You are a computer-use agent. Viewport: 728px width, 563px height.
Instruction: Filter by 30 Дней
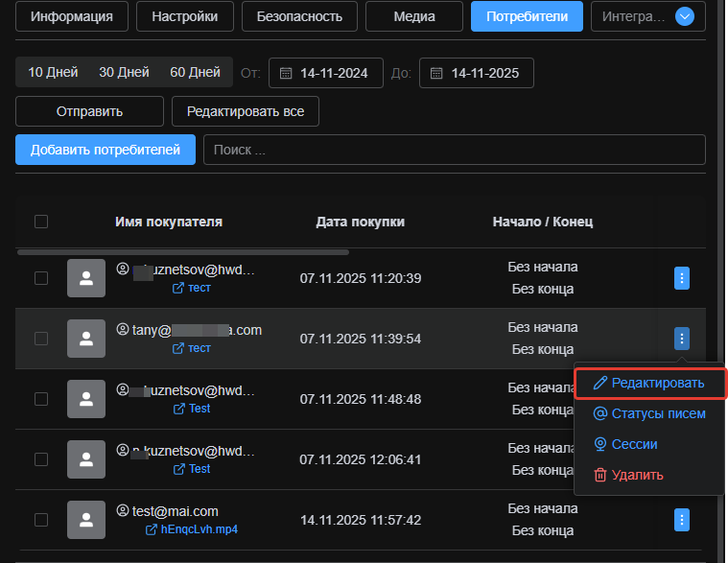124,72
